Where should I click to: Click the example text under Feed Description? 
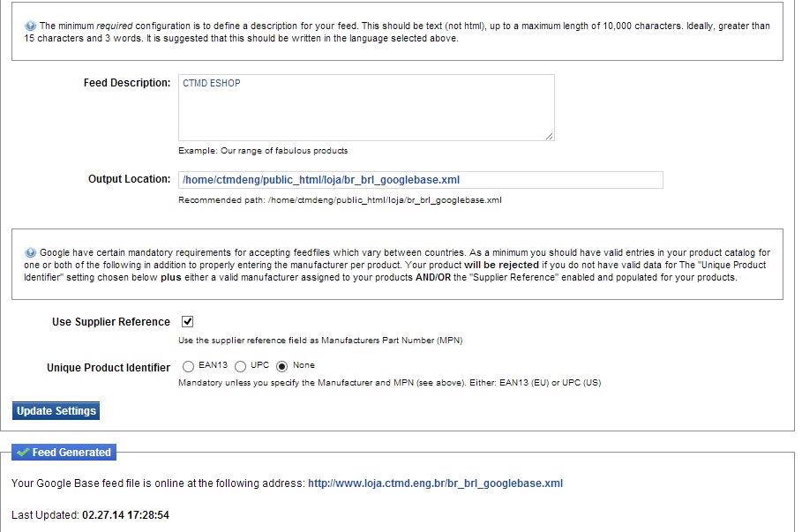pos(263,150)
